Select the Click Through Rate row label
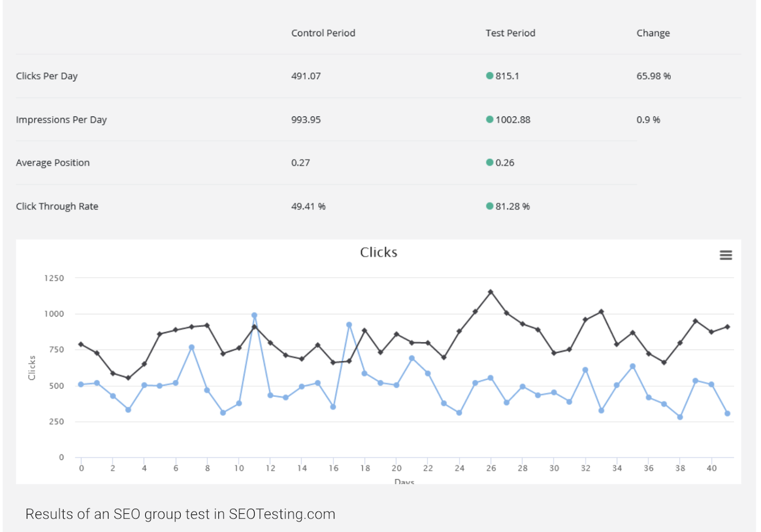Image resolution: width=761 pixels, height=532 pixels. 57,206
